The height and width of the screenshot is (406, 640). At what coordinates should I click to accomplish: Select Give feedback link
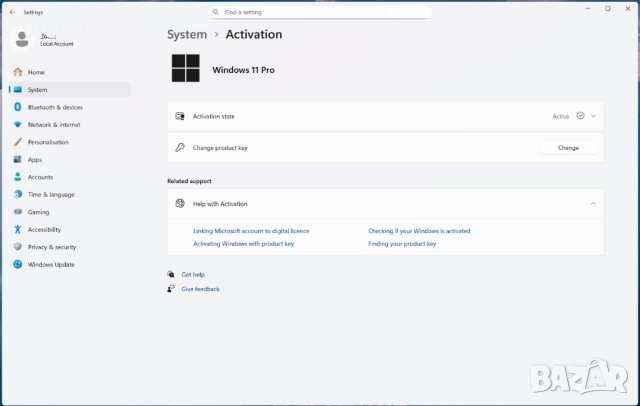(200, 289)
